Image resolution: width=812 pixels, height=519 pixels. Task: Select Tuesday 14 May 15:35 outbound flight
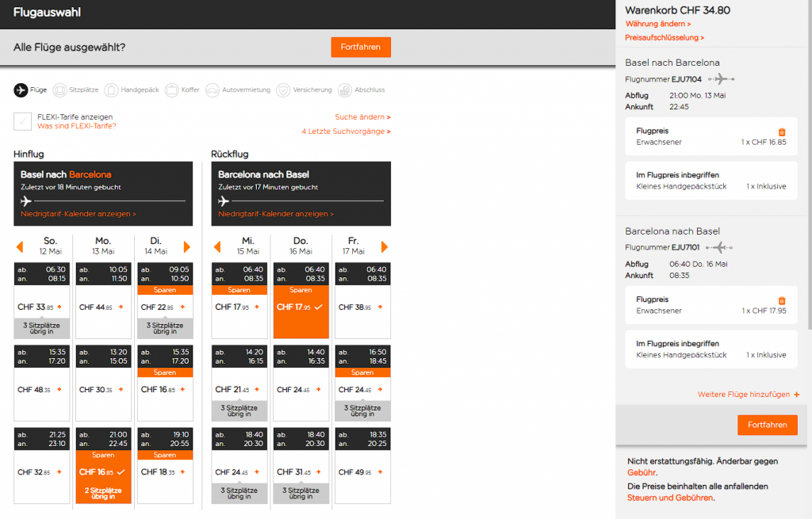coord(165,389)
